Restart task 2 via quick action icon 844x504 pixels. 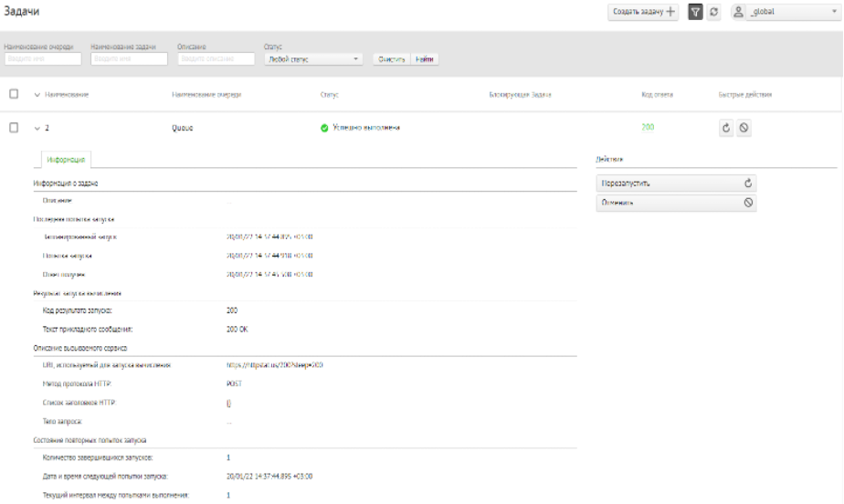[x=726, y=128]
